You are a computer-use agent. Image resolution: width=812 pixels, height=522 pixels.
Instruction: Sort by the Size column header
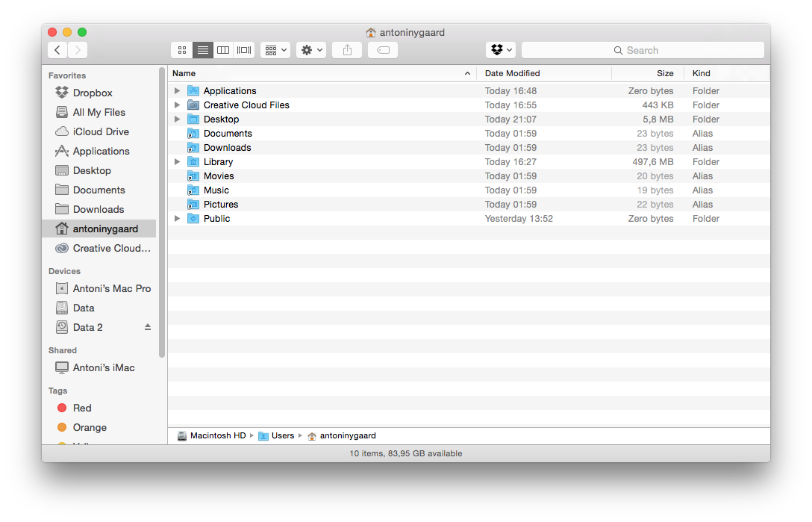(647, 74)
